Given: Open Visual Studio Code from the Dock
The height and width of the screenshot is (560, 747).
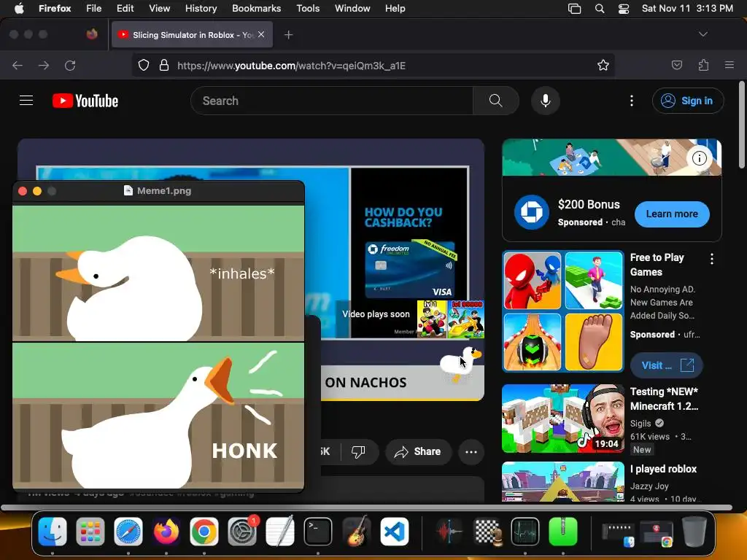Looking at the screenshot, I should click(x=394, y=531).
